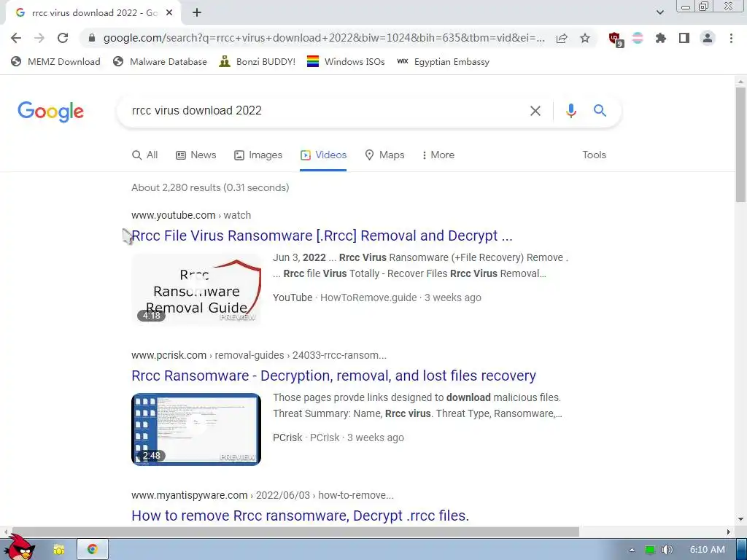Click the scroll right arrow
The width and height of the screenshot is (747, 560).
[729, 532]
